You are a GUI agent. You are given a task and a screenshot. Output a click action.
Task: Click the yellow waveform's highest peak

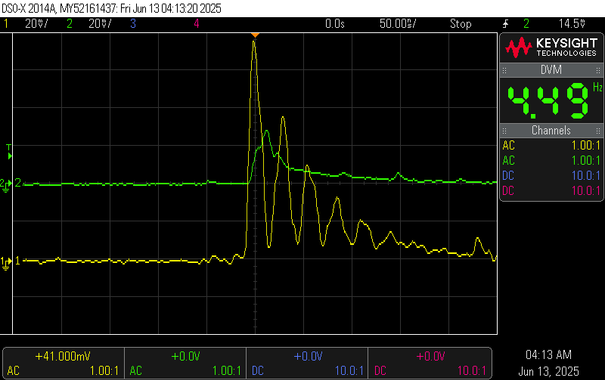pos(253,42)
